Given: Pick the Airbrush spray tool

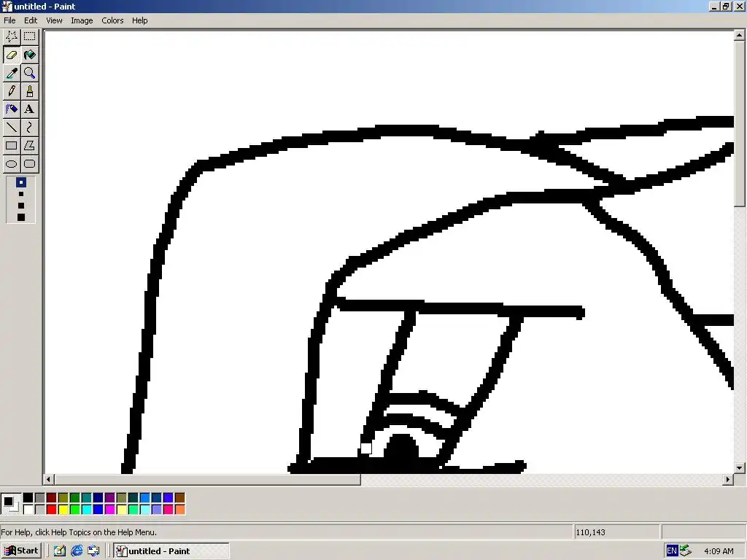Looking at the screenshot, I should 12,109.
